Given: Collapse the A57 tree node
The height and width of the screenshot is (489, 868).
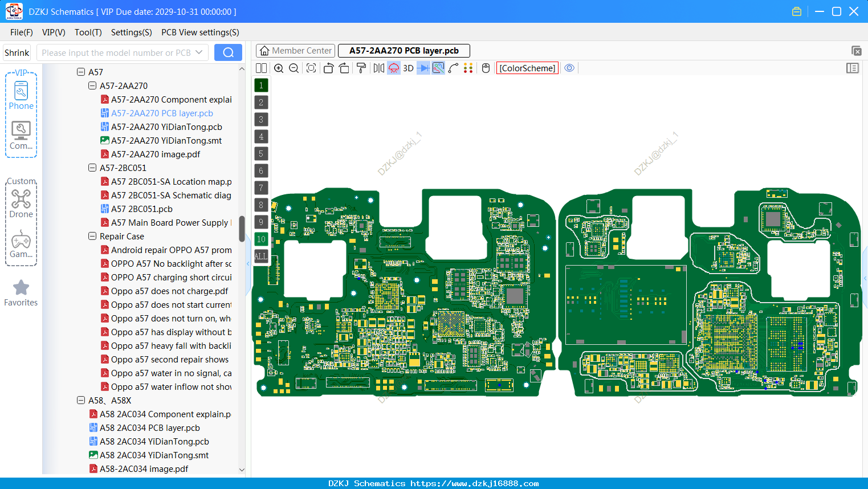Looking at the screenshot, I should pyautogui.click(x=81, y=72).
